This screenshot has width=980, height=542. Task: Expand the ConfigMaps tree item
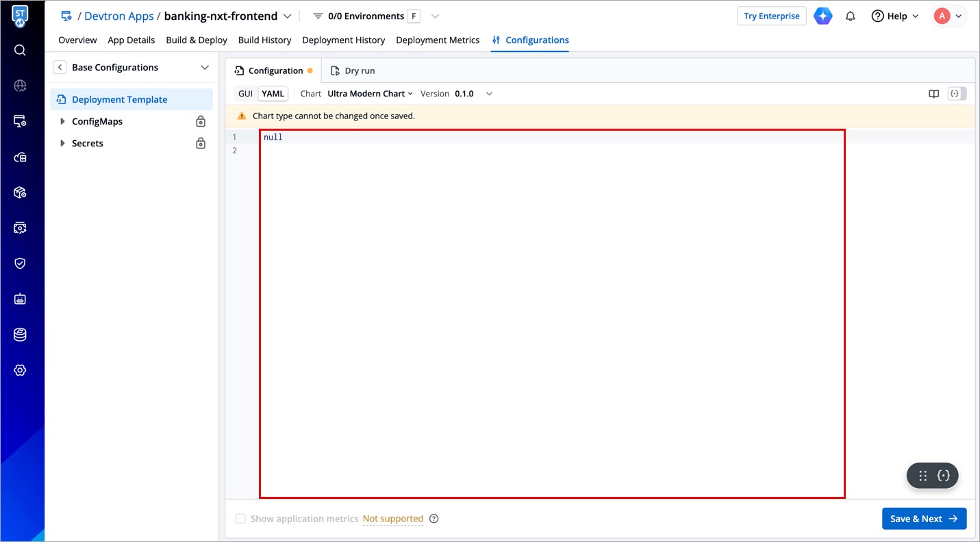click(63, 122)
